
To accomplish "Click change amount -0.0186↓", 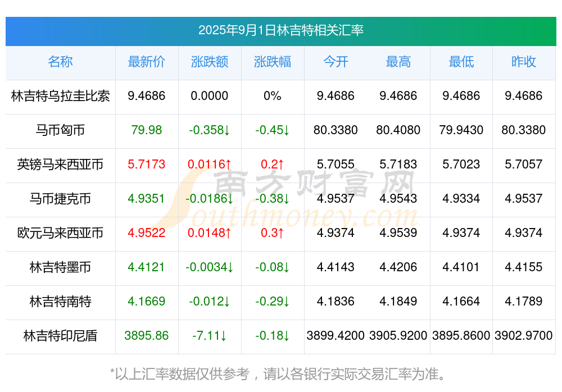I will 209,198.
